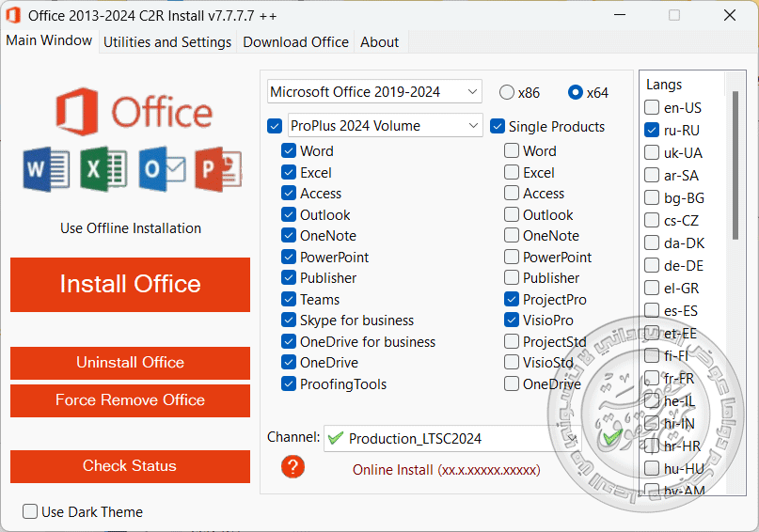Click the Outlook app icon

162,169
